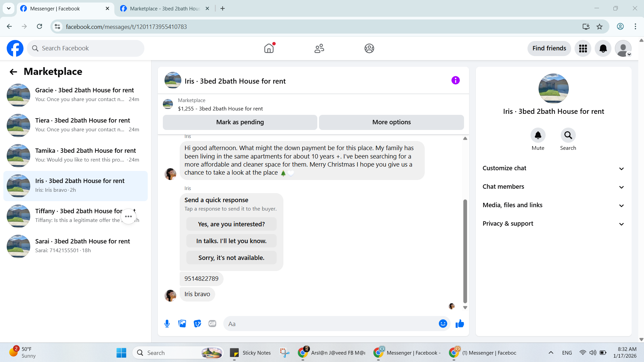Open the house photo in right panel
Screen dimensions: 644x362
[553, 89]
